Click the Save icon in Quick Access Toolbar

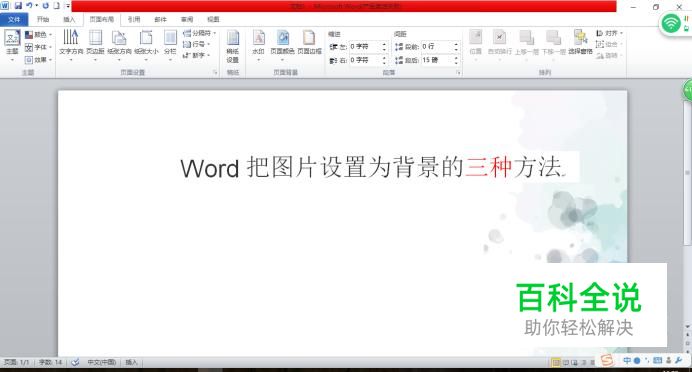[18, 6]
